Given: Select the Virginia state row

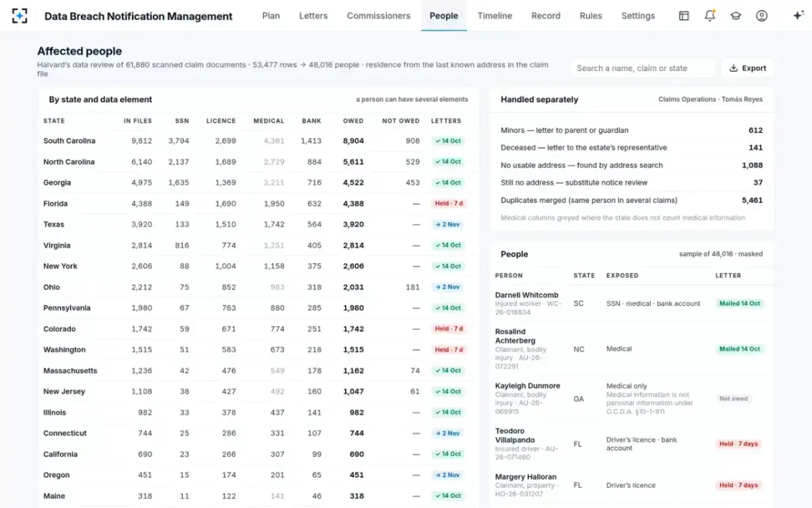Looking at the screenshot, I should pos(258,245).
